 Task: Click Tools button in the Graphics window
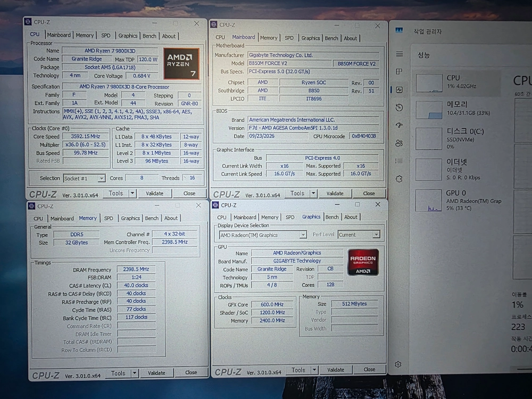(x=298, y=370)
